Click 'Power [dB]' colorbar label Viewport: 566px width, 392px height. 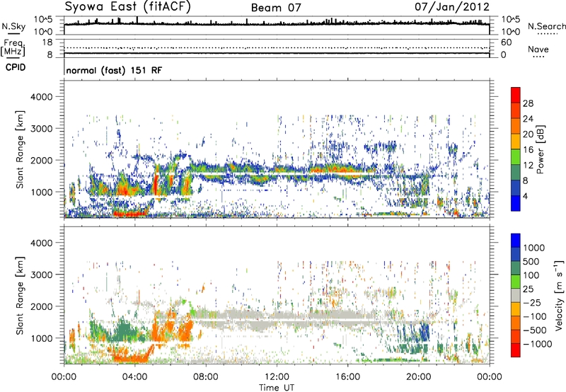(540, 149)
